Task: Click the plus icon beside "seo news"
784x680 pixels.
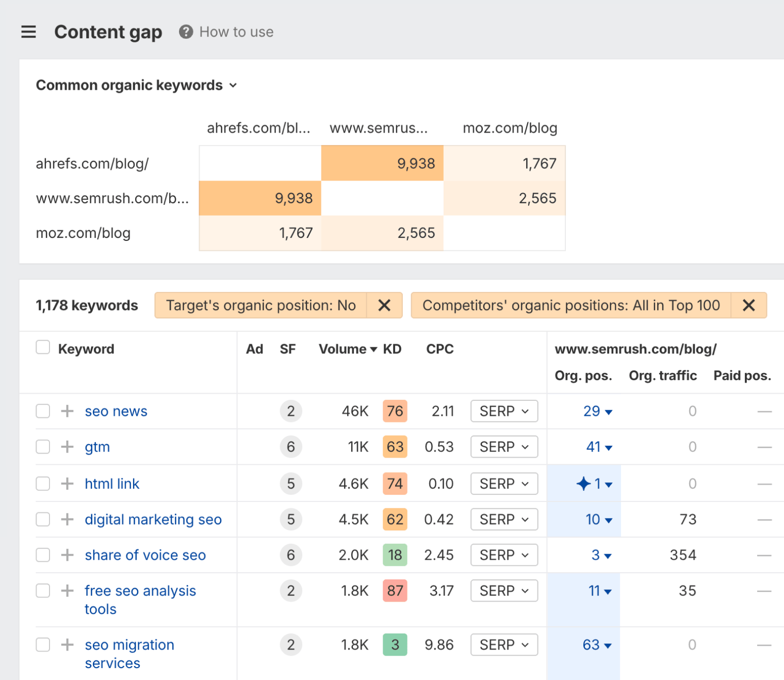Action: coord(67,411)
